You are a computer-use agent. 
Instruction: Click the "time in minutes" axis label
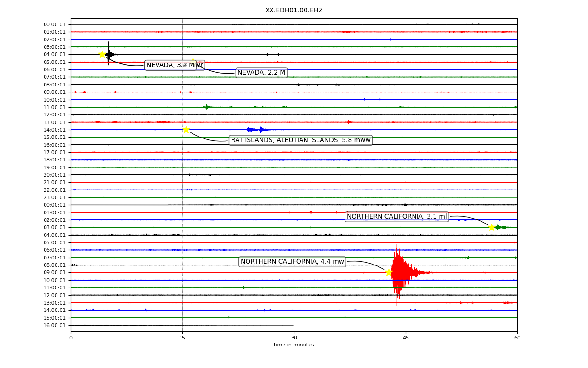click(x=294, y=345)
